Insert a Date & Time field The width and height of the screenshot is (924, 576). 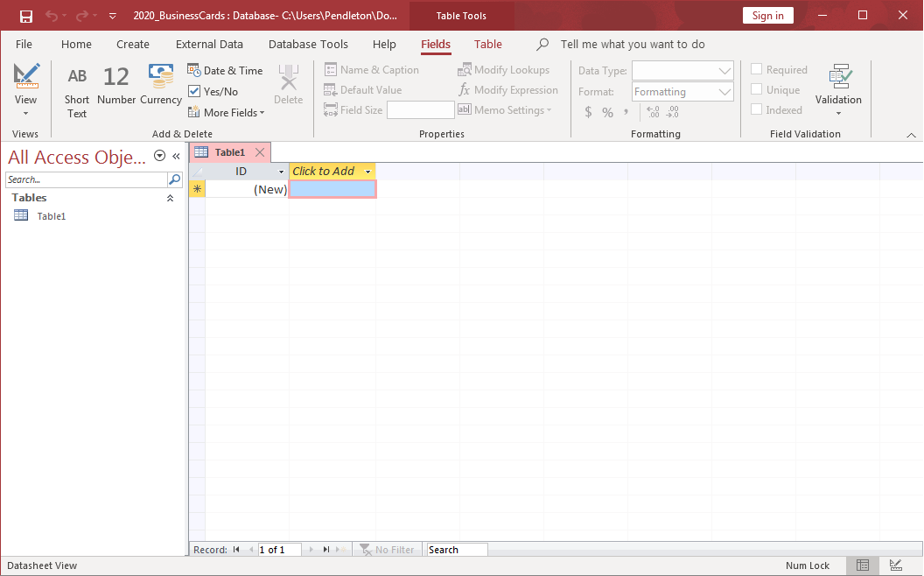[x=225, y=71]
